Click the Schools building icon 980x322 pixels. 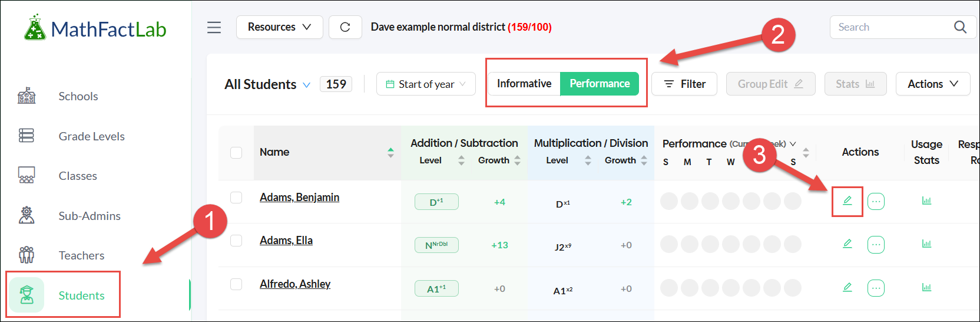27,96
